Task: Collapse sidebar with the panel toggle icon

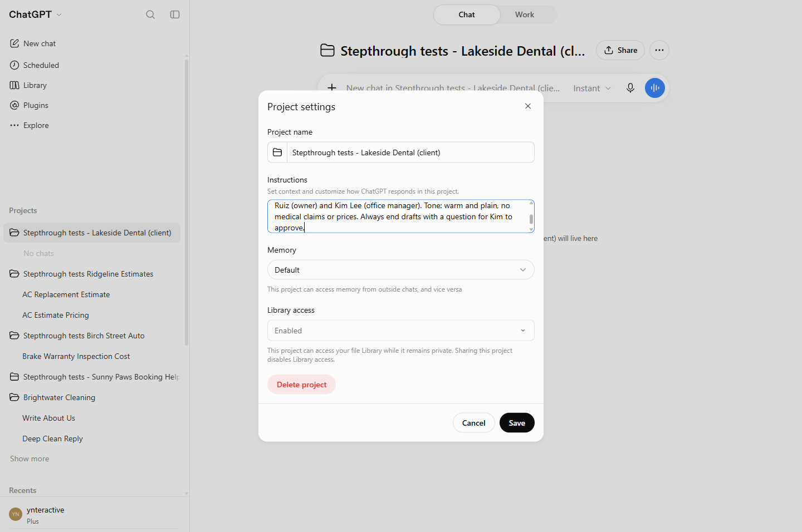Action: pyautogui.click(x=175, y=14)
